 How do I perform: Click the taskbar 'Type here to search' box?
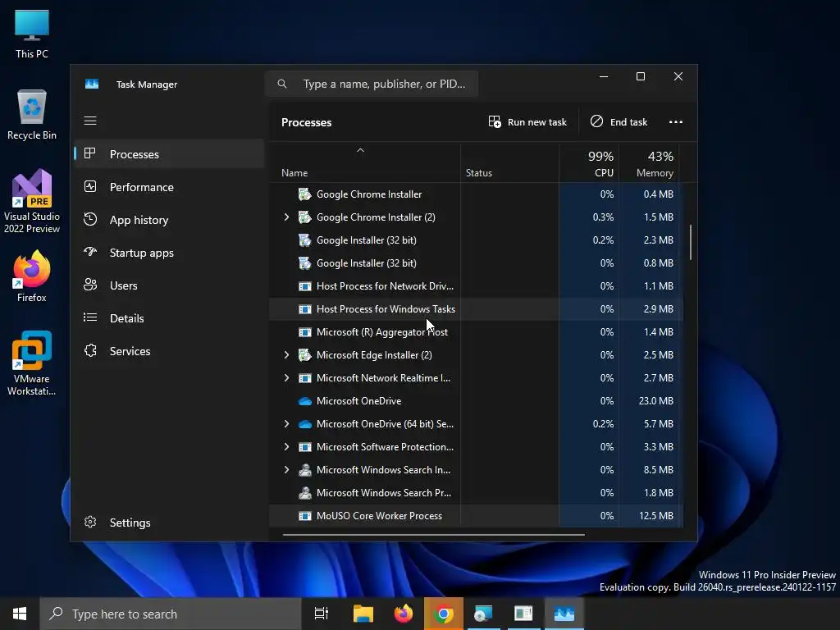[x=171, y=614]
